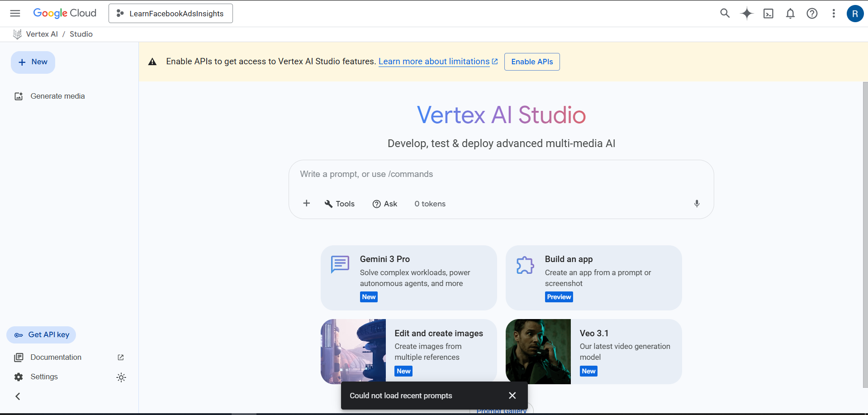Open the Tools menu in prompt box
Viewport: 868px width, 415px height.
coord(339,204)
